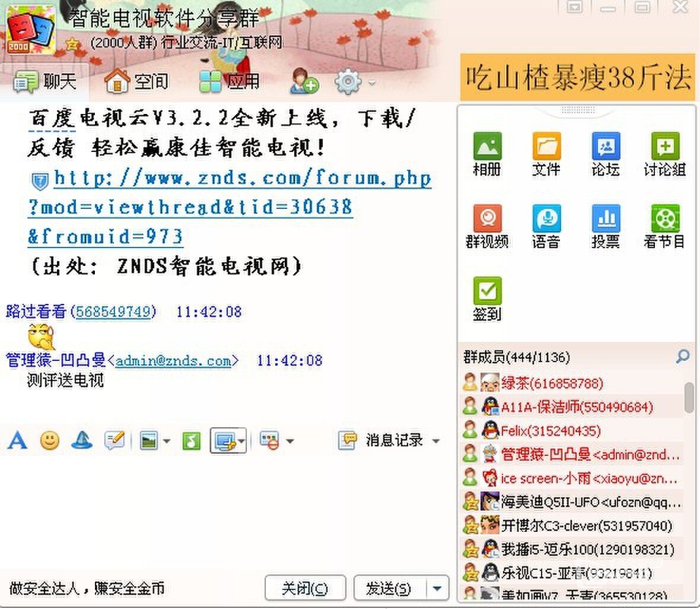This screenshot has height=609, width=700.
Task: Click the send picture icon
Action: (x=149, y=441)
